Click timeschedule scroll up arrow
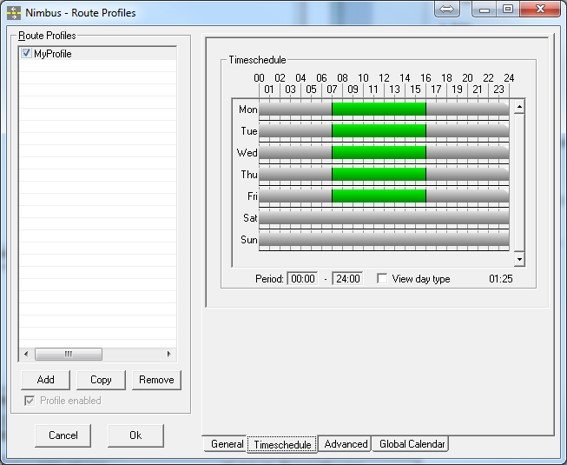The width and height of the screenshot is (567, 465). pos(519,107)
